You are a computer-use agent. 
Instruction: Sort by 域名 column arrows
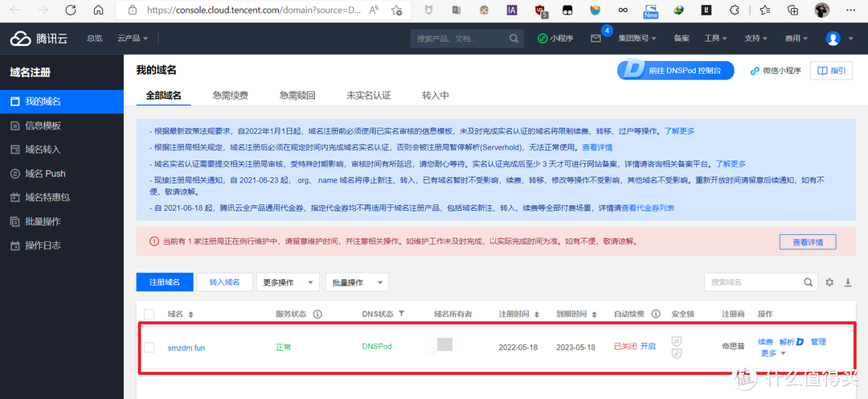[x=191, y=315]
